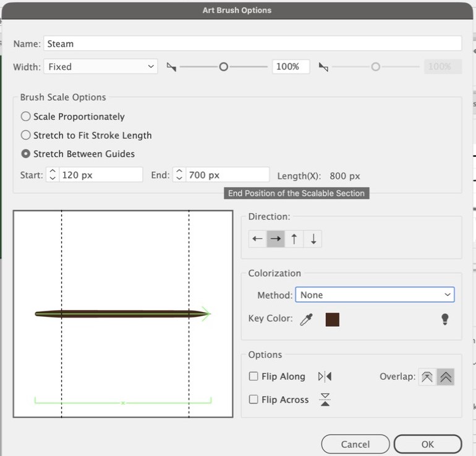Click the Flip Across mirror icon
476x456 pixels.
[x=325, y=400]
